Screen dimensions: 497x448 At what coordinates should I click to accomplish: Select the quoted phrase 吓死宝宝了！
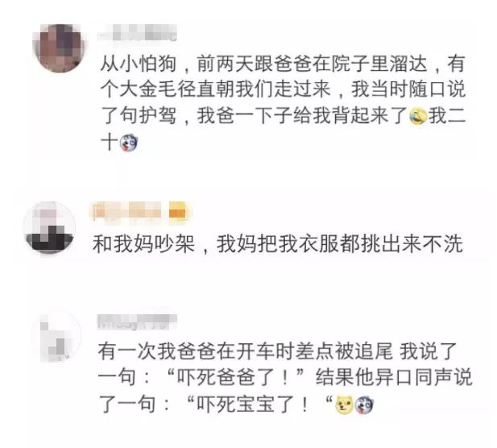pos(257,404)
